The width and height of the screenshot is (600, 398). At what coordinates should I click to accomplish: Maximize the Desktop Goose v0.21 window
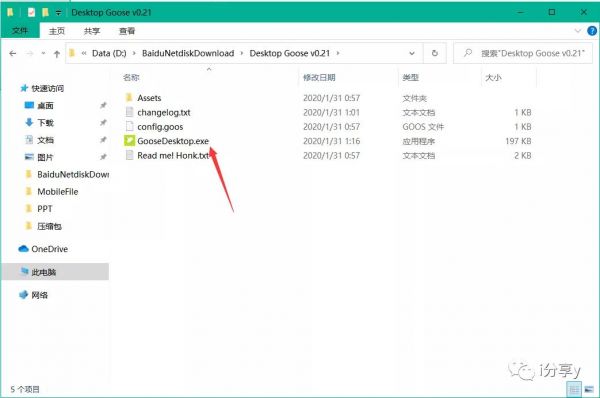click(552, 12)
